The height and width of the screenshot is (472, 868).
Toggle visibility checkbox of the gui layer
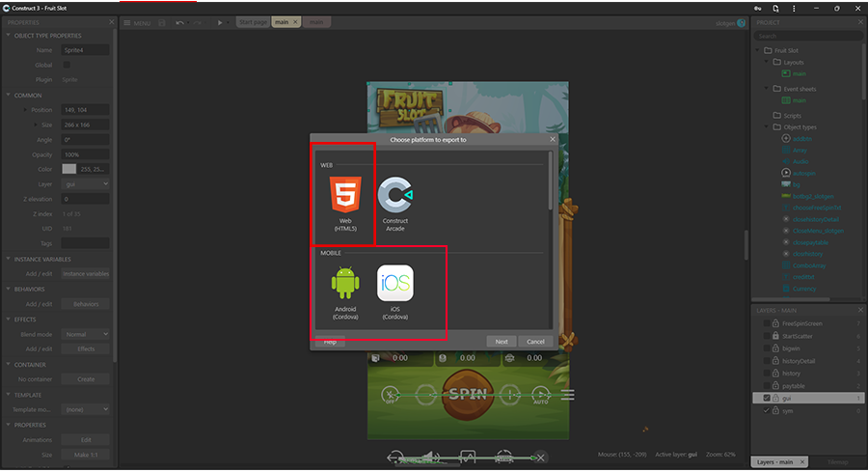[767, 398]
